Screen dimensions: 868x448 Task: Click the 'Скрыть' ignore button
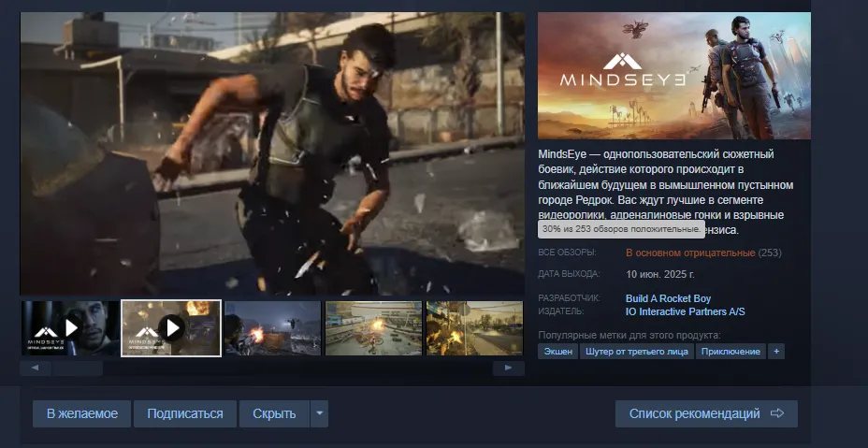point(274,414)
